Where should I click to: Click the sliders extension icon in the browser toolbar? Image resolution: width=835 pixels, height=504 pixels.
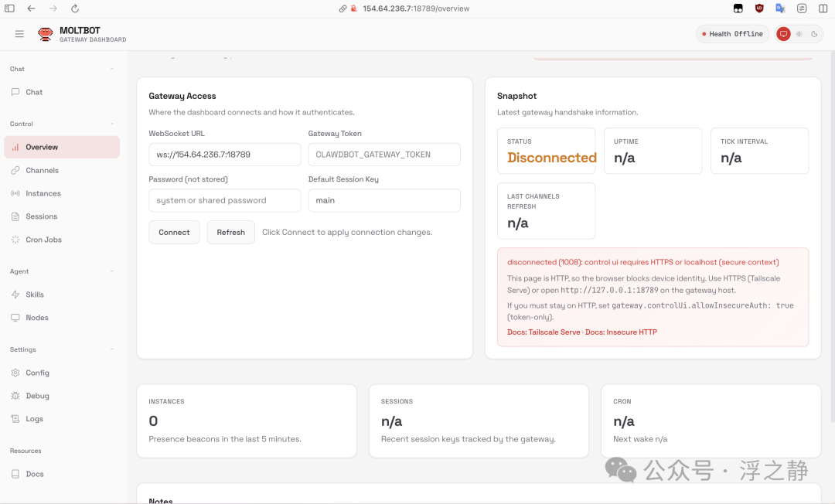pyautogui.click(x=802, y=9)
